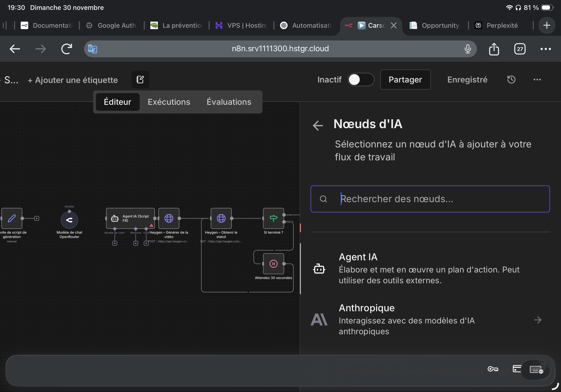Go back from the Nœuds d'IA panel
561x392 pixels.
[x=318, y=125]
